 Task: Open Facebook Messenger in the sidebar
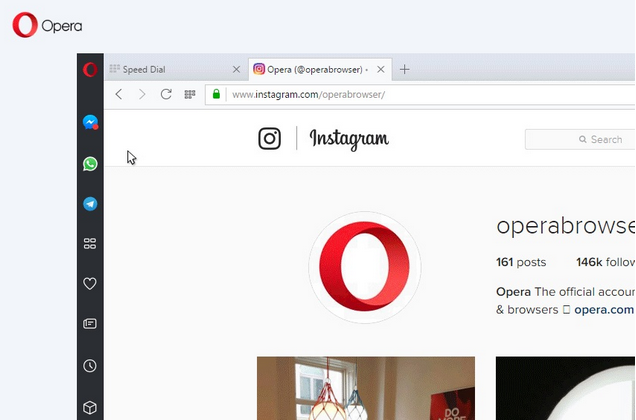[x=90, y=122]
